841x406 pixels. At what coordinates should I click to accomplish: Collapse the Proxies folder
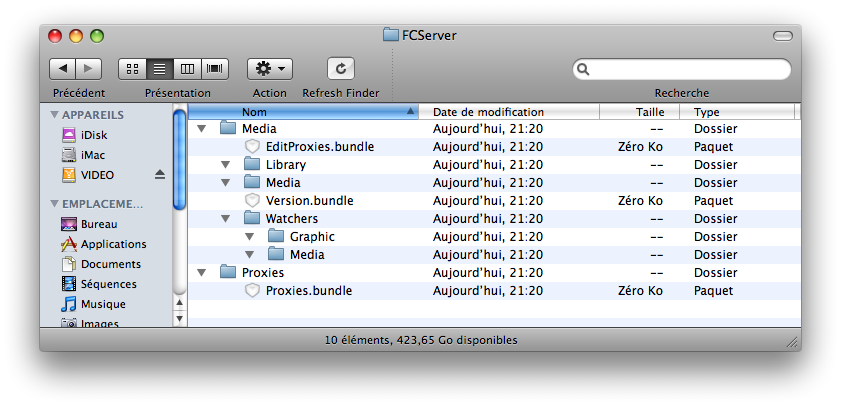point(202,272)
